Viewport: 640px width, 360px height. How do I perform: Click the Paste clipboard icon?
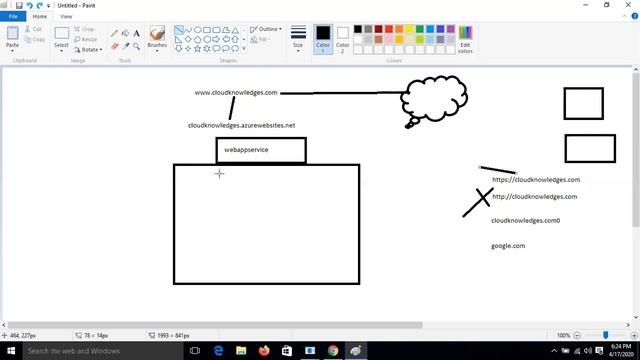[12, 33]
